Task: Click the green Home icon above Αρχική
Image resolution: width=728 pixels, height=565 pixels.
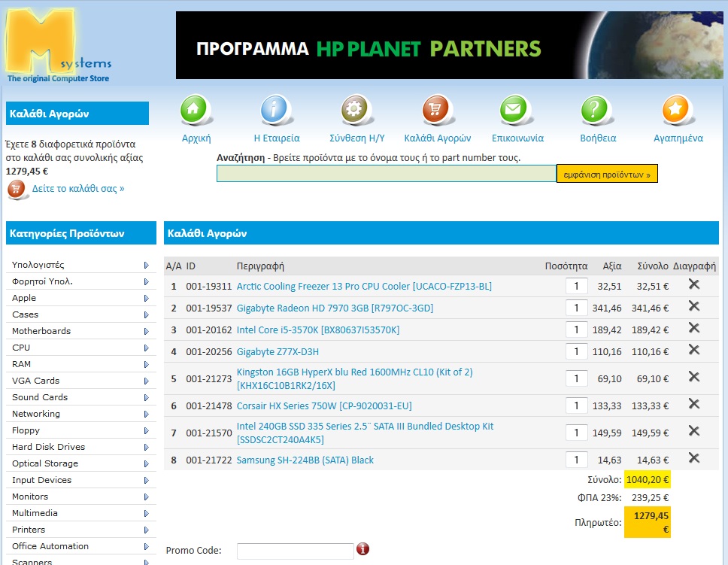Action: [x=193, y=110]
